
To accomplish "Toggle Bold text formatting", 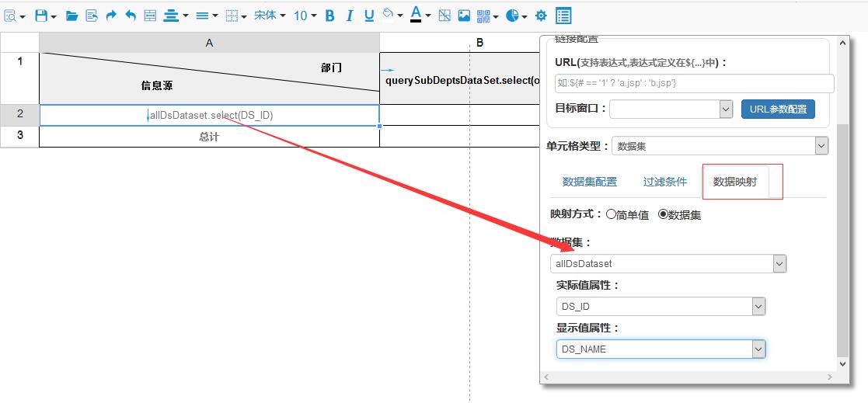I will click(x=329, y=16).
